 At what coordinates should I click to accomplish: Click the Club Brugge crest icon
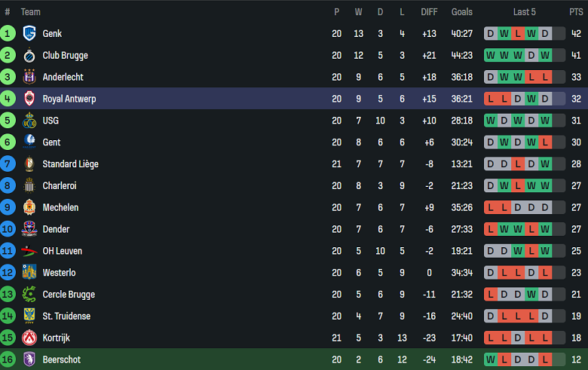29,55
